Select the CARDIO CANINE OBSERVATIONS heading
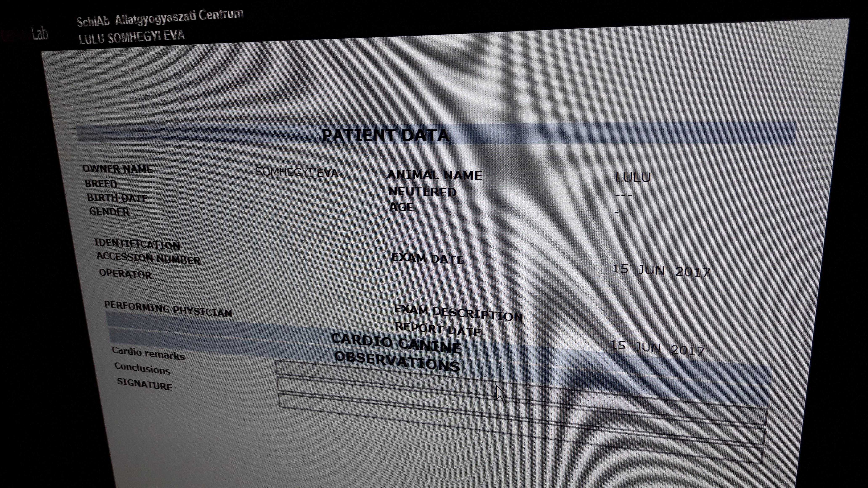This screenshot has height=488, width=868. (397, 352)
